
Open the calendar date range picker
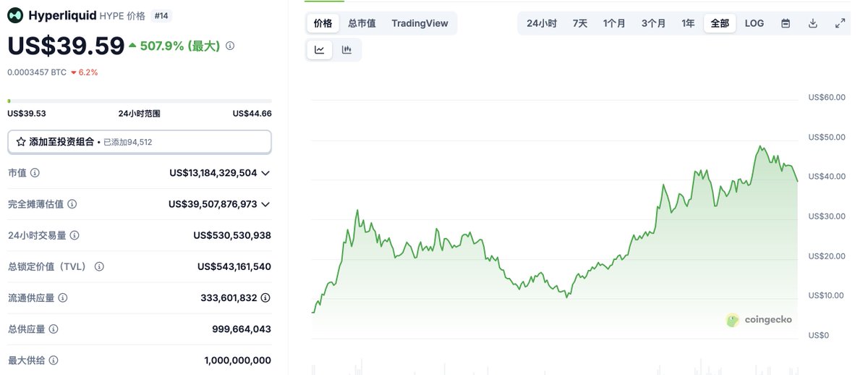point(786,23)
